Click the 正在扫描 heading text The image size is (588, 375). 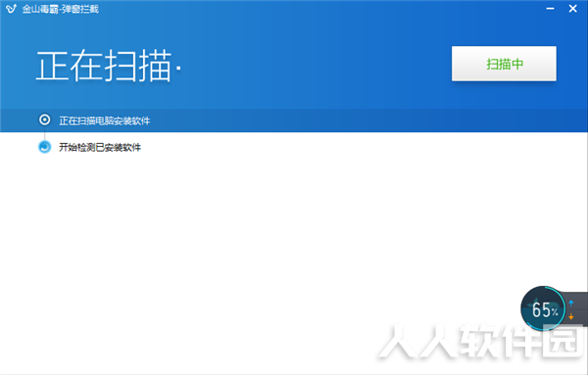109,66
